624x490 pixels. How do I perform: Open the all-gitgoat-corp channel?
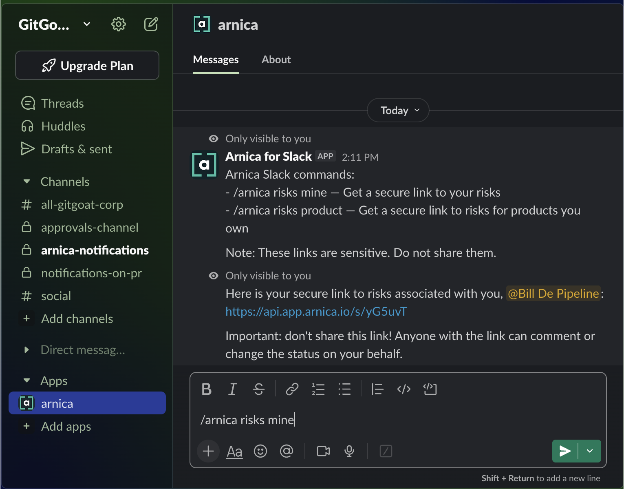tap(87, 205)
